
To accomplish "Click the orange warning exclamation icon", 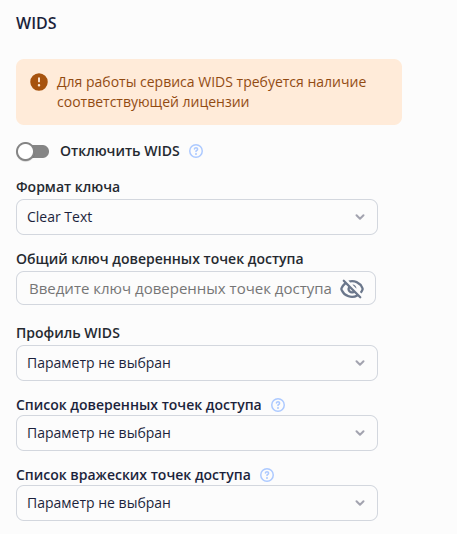I will [x=39, y=82].
